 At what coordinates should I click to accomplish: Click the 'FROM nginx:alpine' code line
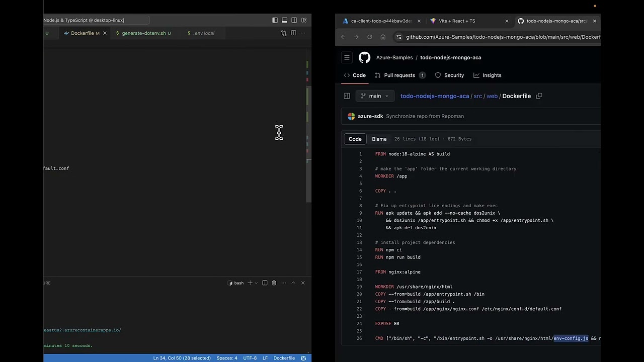pyautogui.click(x=397, y=272)
